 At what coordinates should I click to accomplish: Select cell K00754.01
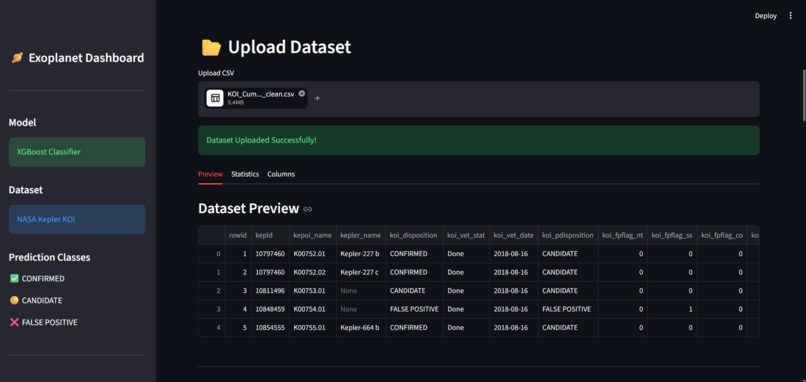313,309
